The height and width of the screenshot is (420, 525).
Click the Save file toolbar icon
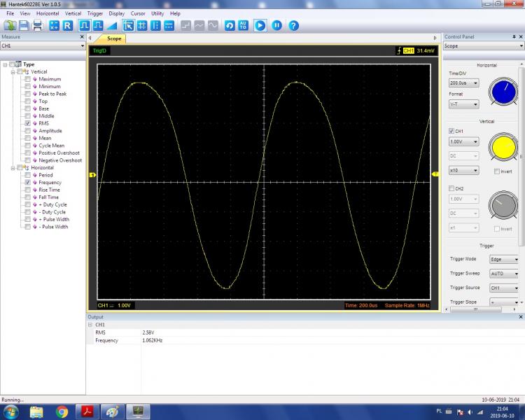(x=24, y=25)
